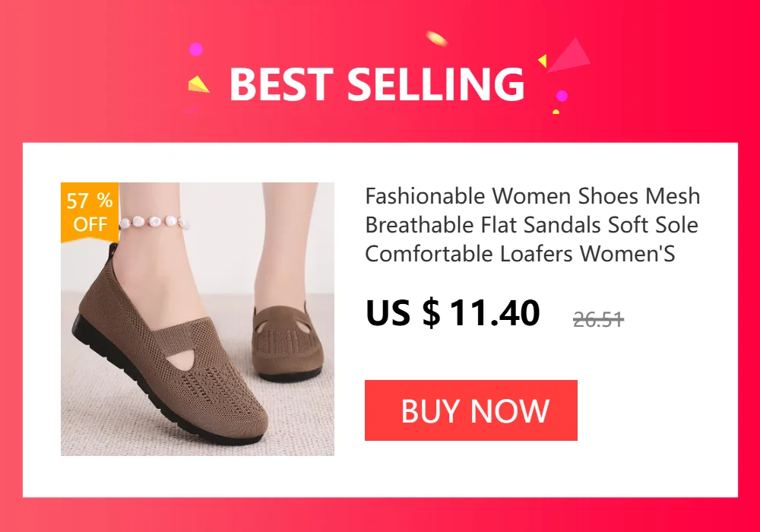Select the Breathable Flat Sandals Soft Sole line

[x=531, y=225]
